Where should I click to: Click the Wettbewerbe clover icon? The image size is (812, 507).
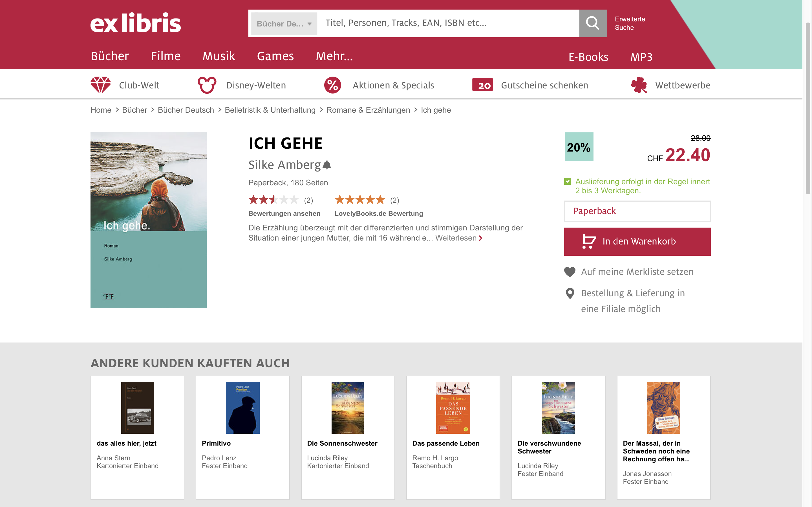pos(639,85)
